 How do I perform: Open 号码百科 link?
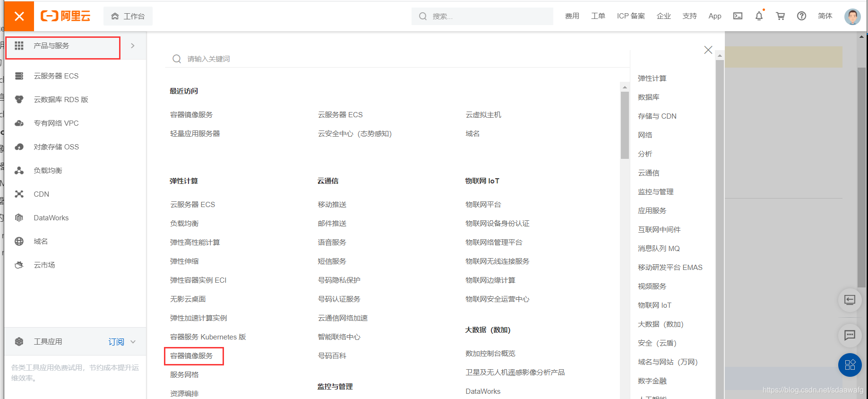332,356
